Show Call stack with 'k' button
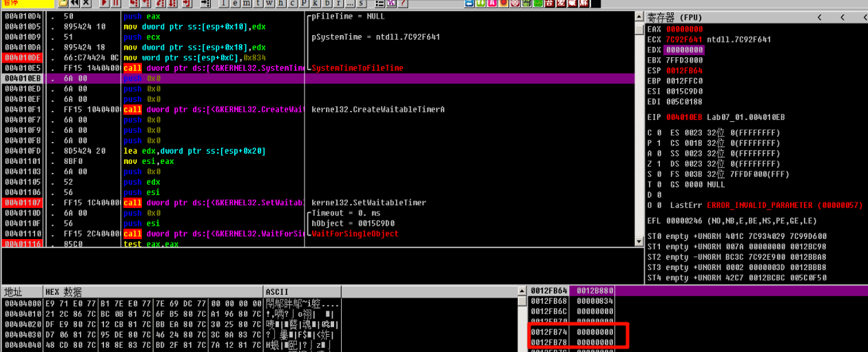Screen dimensions: 868x352 315,3
